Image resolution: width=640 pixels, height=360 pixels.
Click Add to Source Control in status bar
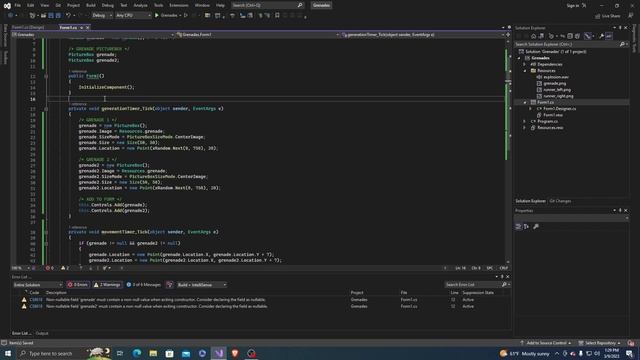(x=546, y=343)
